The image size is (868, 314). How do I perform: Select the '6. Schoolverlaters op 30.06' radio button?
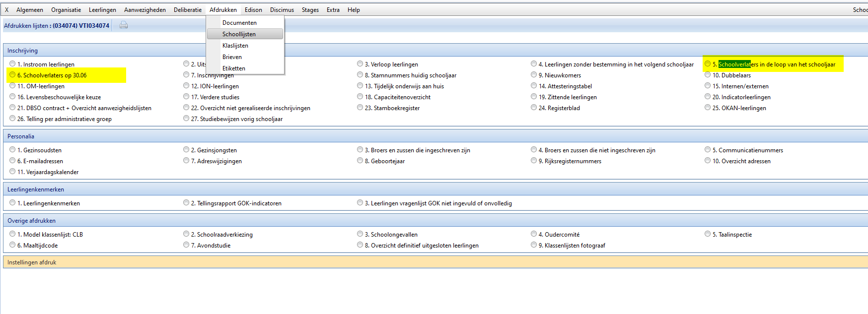[x=12, y=75]
